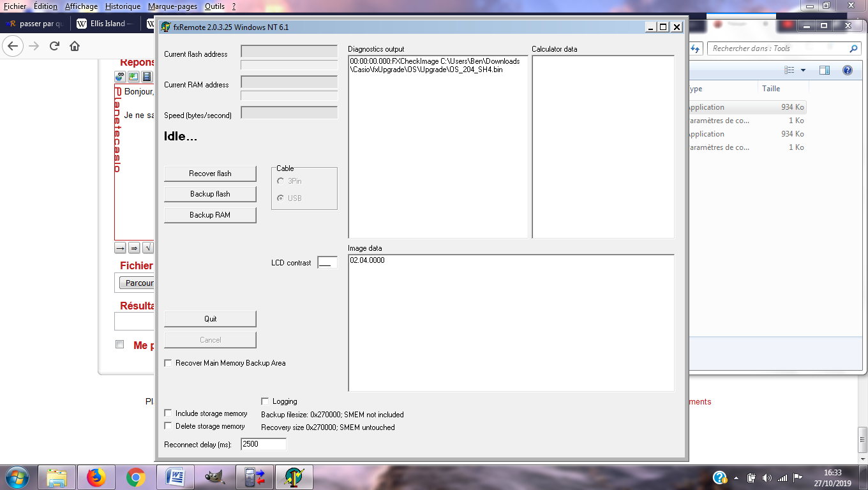
Task: Toggle the 'Me p...' checkbox in the Firefox page
Action: pos(119,345)
